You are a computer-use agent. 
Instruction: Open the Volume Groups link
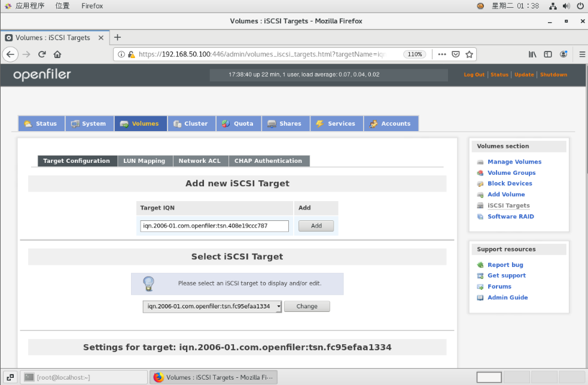511,172
